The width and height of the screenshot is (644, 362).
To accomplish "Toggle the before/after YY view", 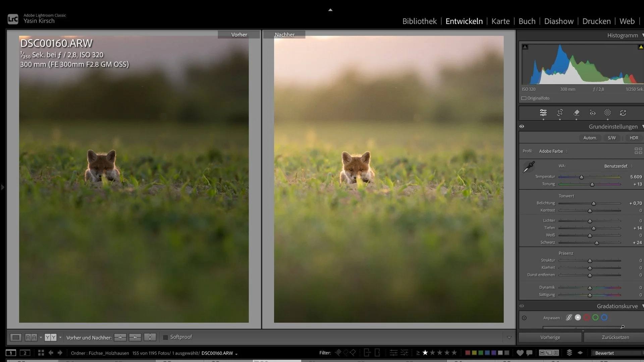I will [51, 337].
